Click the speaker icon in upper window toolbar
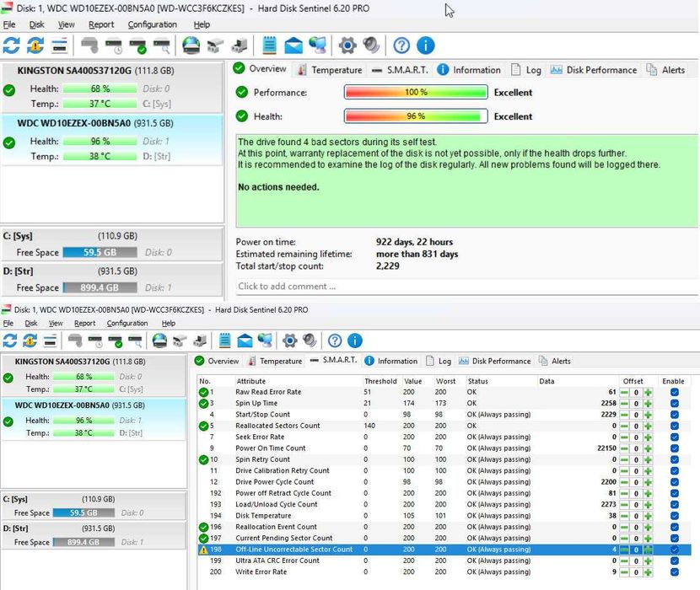Screen dimensions: 700x590 (x=371, y=45)
